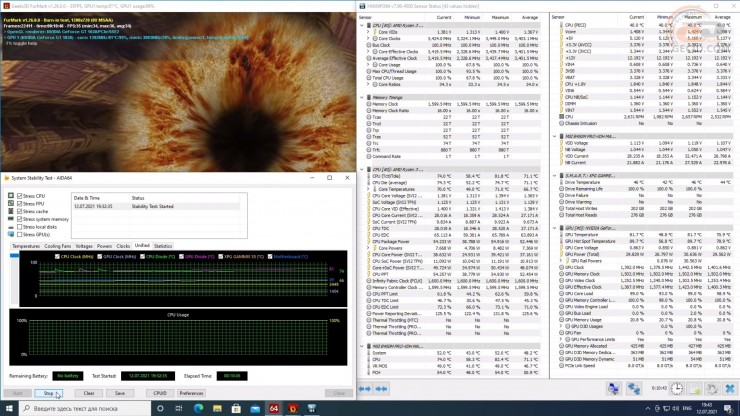Click the Save button in AIDA64

click(x=120, y=393)
